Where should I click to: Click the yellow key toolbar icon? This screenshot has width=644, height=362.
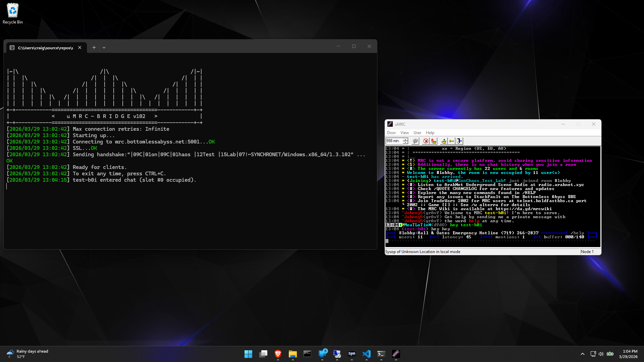tap(452, 141)
